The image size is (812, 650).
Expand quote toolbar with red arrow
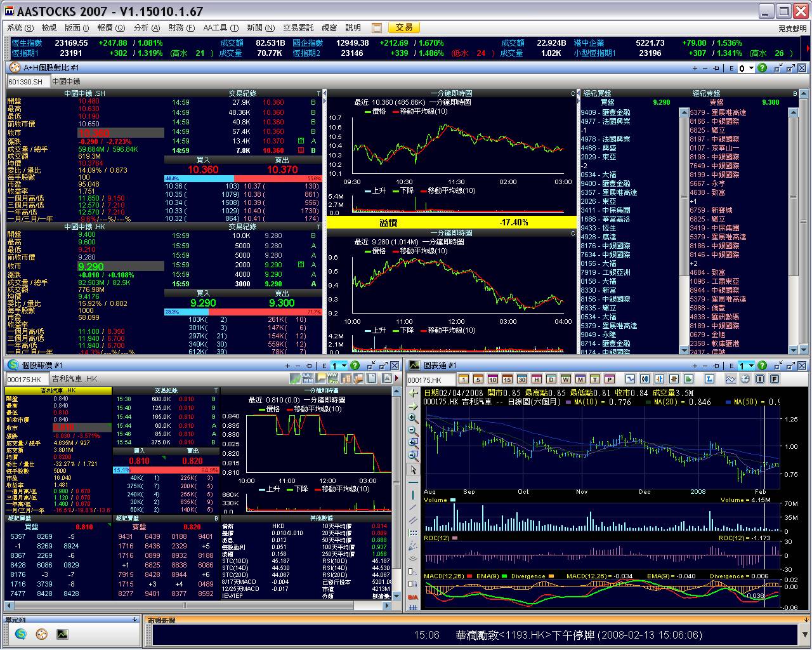(396, 378)
